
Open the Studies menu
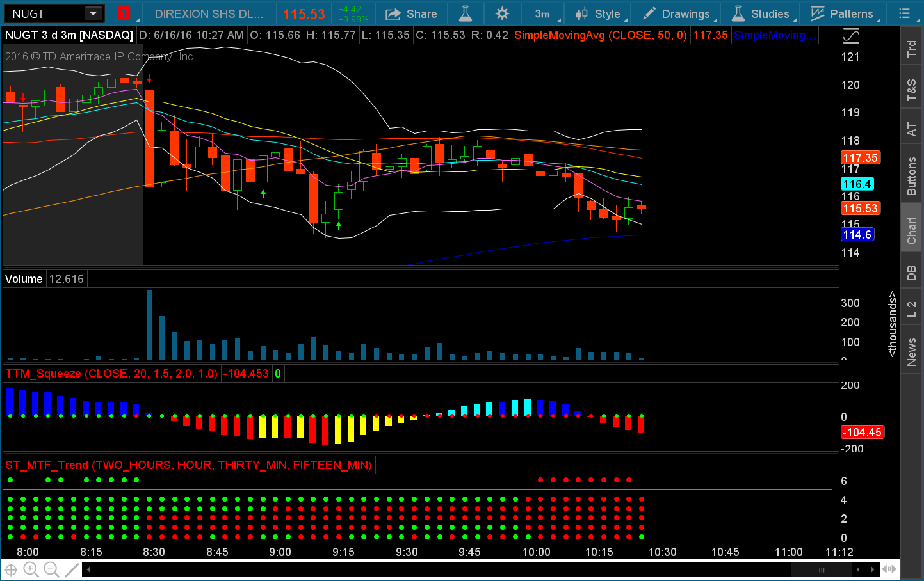761,13
